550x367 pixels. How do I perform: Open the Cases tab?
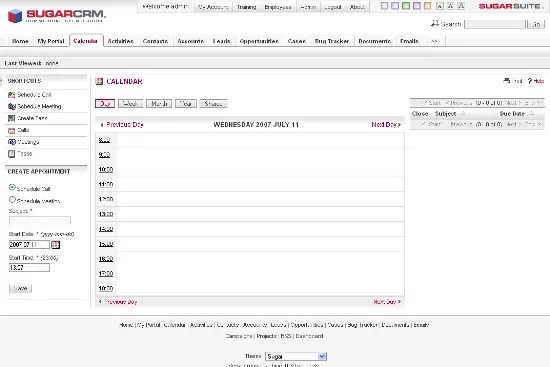[297, 41]
